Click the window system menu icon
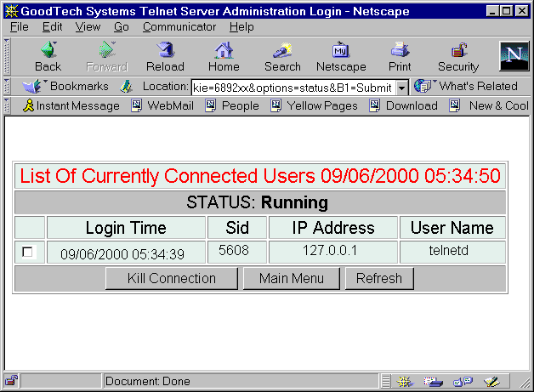The width and height of the screenshot is (534, 392). (11, 11)
